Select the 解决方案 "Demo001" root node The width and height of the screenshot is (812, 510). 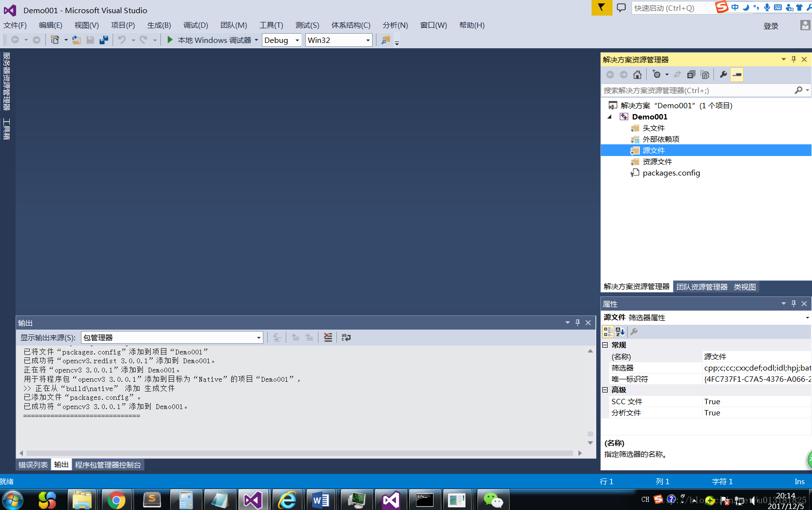[676, 105]
